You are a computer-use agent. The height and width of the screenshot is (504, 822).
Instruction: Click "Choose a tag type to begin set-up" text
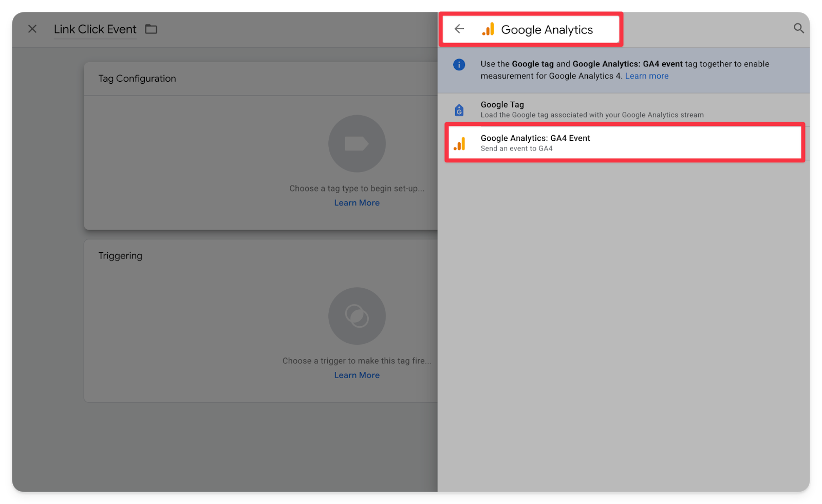coord(357,189)
